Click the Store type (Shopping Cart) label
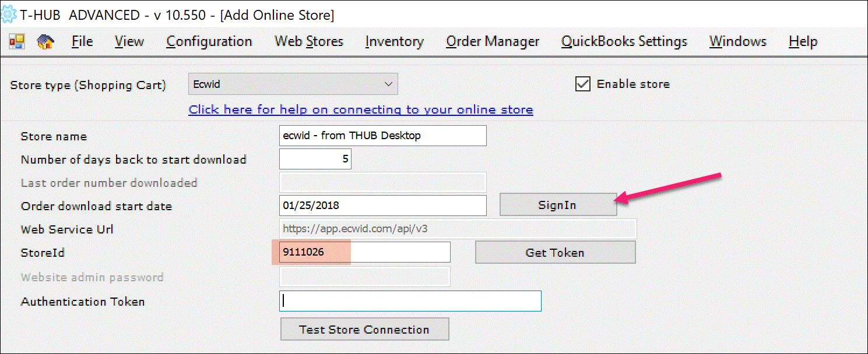This screenshot has height=354, width=868. coord(88,85)
